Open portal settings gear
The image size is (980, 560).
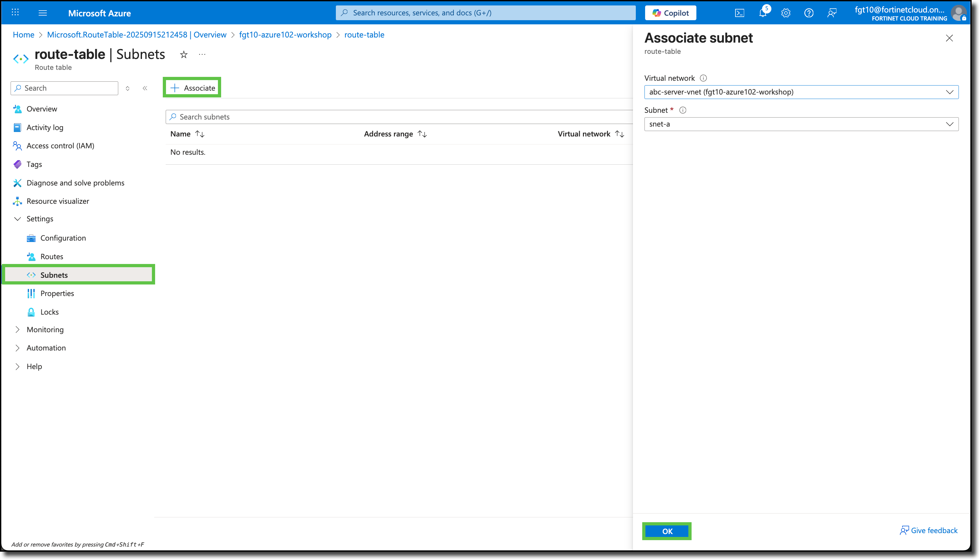(786, 13)
